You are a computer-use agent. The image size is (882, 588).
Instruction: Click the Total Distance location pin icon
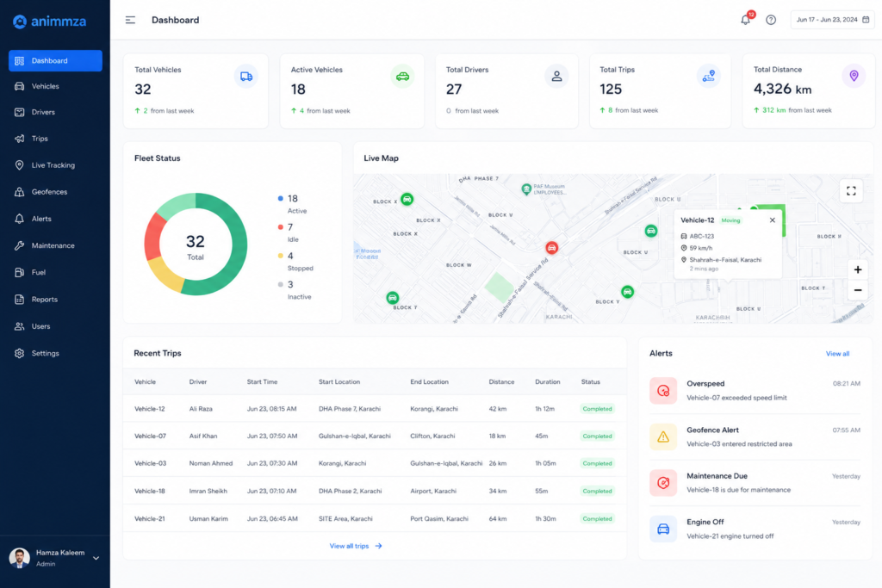click(x=854, y=76)
